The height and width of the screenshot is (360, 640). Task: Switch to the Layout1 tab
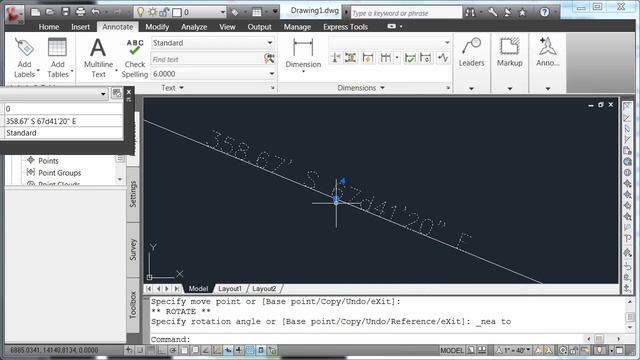230,289
